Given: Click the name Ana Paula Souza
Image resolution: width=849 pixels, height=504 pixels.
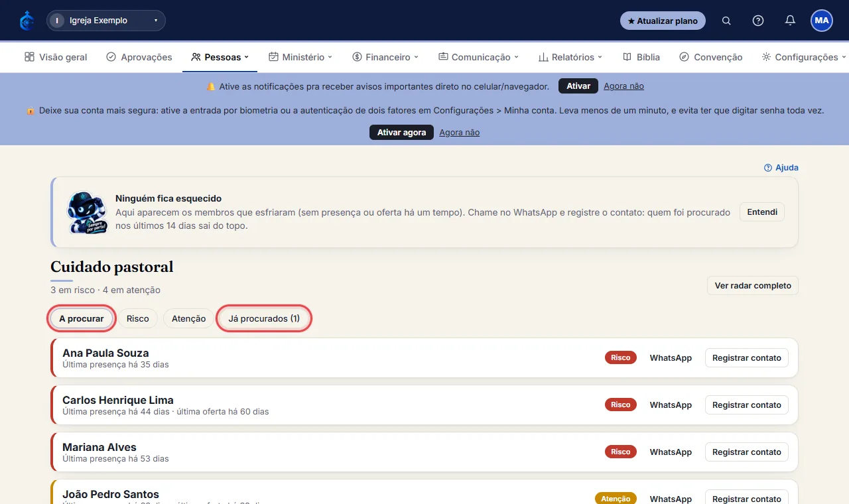Looking at the screenshot, I should tap(105, 353).
